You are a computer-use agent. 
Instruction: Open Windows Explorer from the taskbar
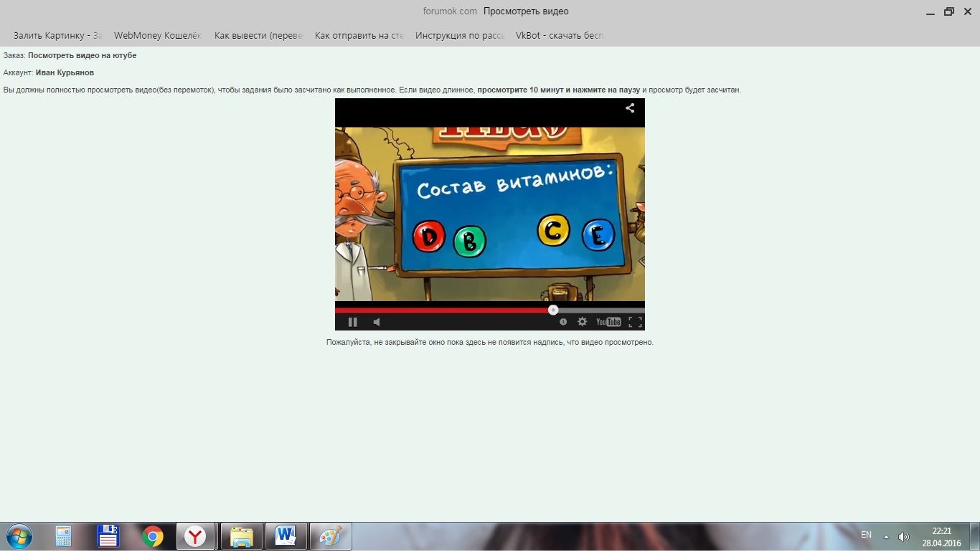[x=242, y=536]
